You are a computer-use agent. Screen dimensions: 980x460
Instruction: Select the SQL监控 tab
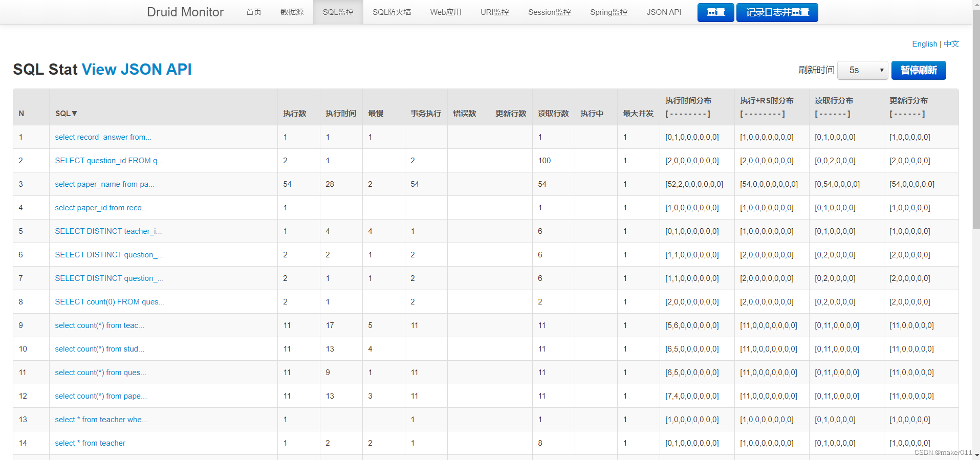338,12
